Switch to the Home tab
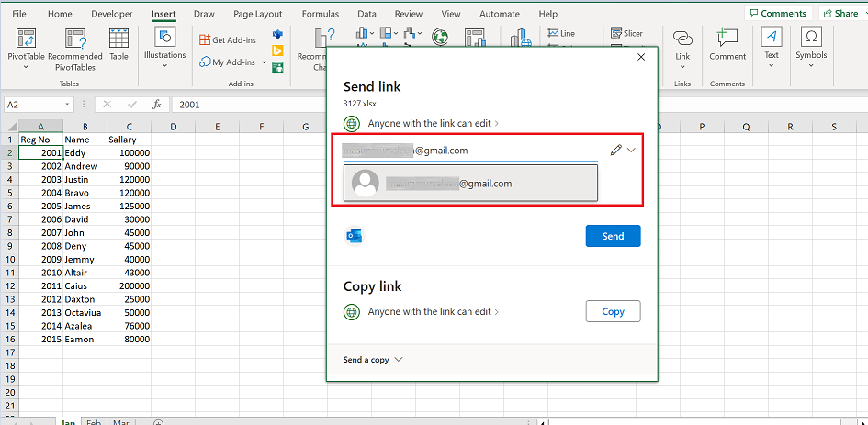The width and height of the screenshot is (868, 425). (60, 14)
